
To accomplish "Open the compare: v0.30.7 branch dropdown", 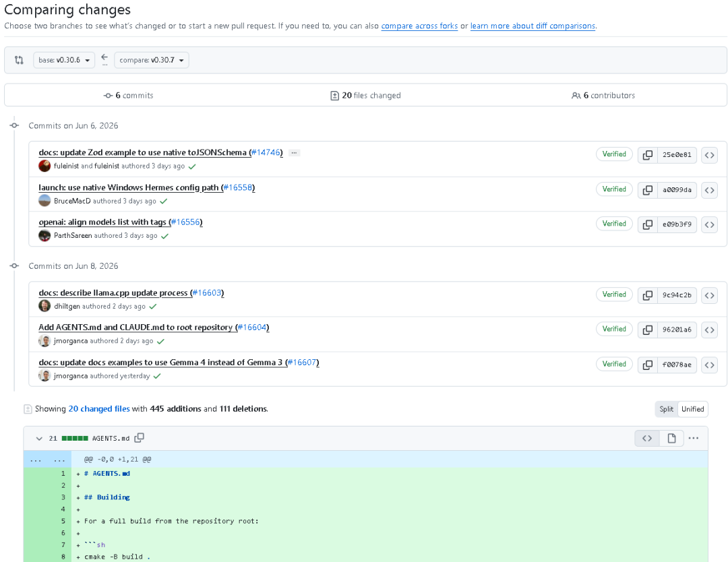I will pyautogui.click(x=152, y=60).
